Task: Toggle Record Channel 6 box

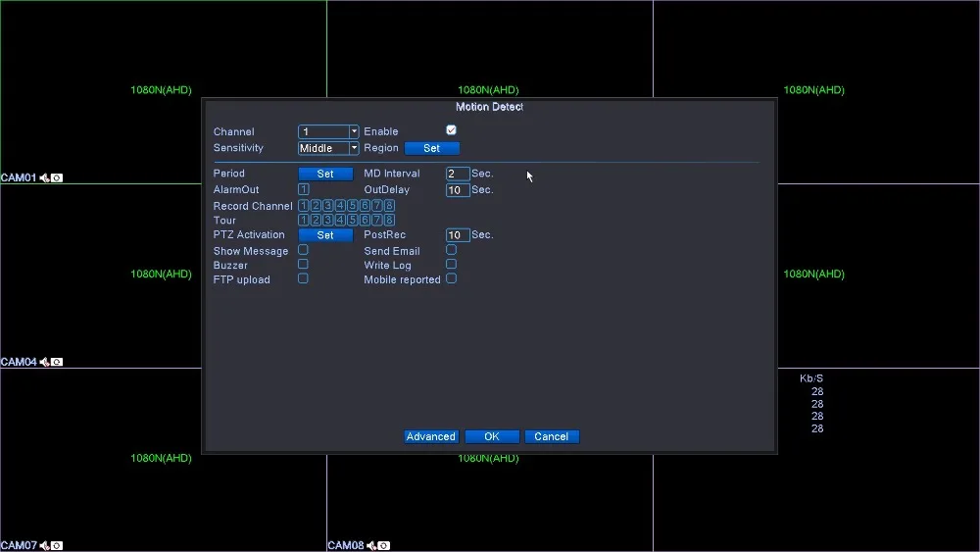Action: (x=365, y=205)
